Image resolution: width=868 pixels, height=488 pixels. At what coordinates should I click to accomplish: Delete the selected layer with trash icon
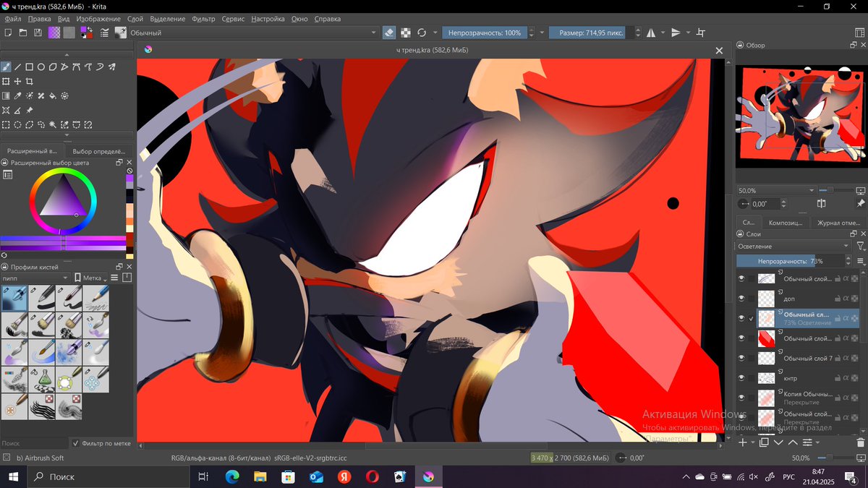click(x=861, y=442)
